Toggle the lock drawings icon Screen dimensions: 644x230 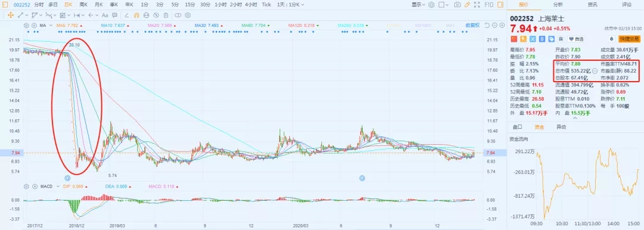[x=146, y=15]
